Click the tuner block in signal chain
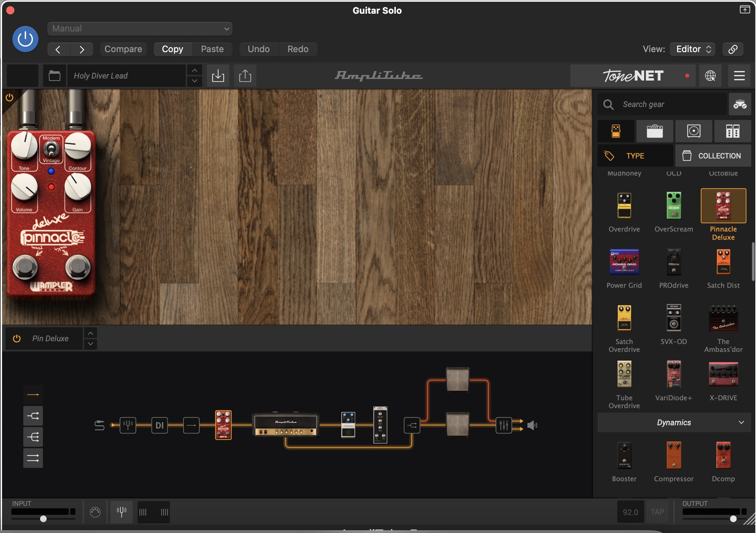Image resolution: width=756 pixels, height=533 pixels. tap(128, 425)
